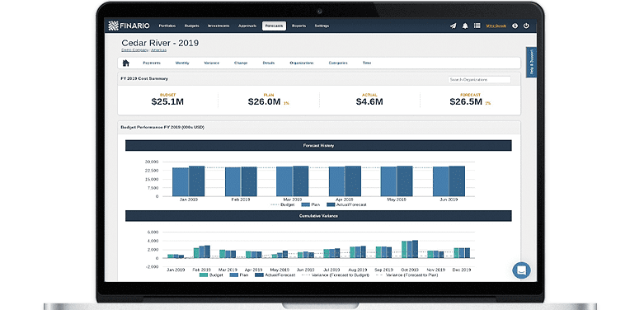The width and height of the screenshot is (644, 310).
Task: Open the paper plane send icon
Action: click(453, 26)
